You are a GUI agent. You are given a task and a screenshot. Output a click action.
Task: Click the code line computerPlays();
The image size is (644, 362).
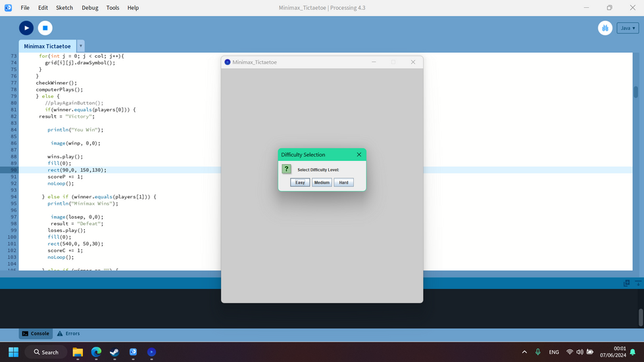[59, 89]
